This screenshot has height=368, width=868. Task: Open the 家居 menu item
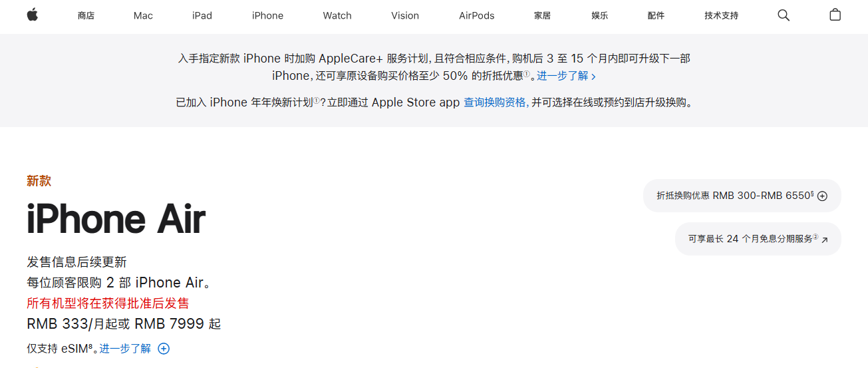542,15
